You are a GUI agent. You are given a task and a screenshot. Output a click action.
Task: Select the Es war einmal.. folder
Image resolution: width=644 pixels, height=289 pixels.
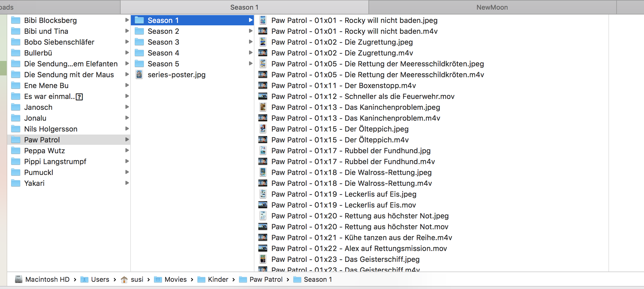pos(69,96)
